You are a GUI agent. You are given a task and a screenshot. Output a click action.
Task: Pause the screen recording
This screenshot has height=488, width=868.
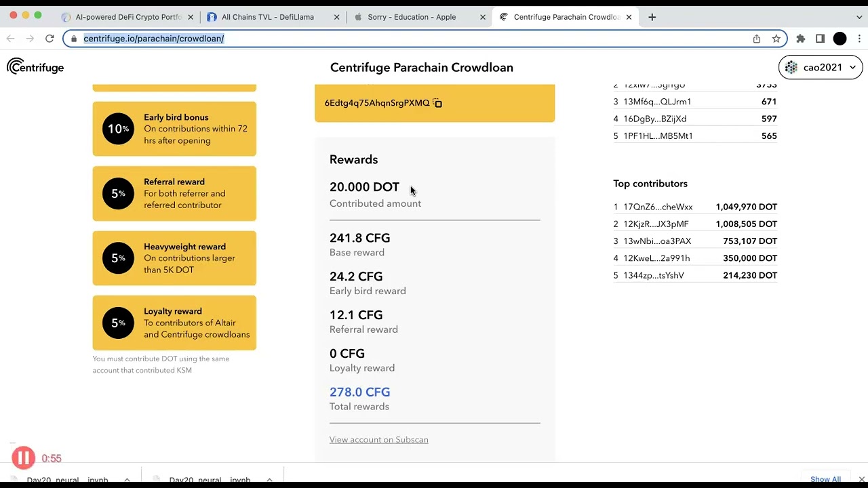tap(23, 458)
